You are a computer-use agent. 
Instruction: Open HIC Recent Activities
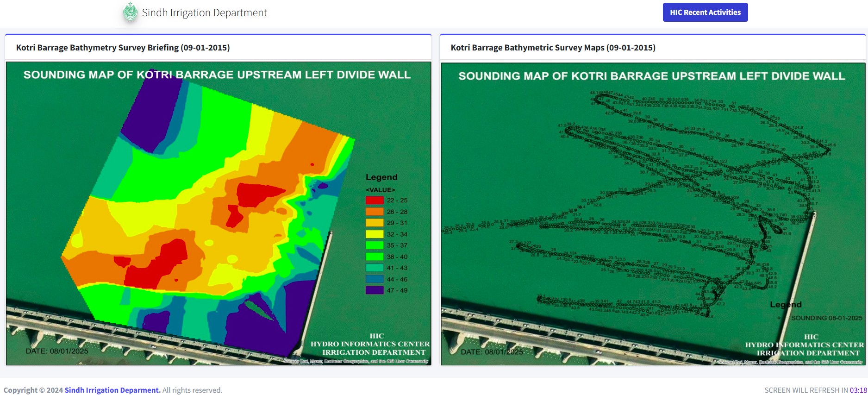click(x=705, y=13)
